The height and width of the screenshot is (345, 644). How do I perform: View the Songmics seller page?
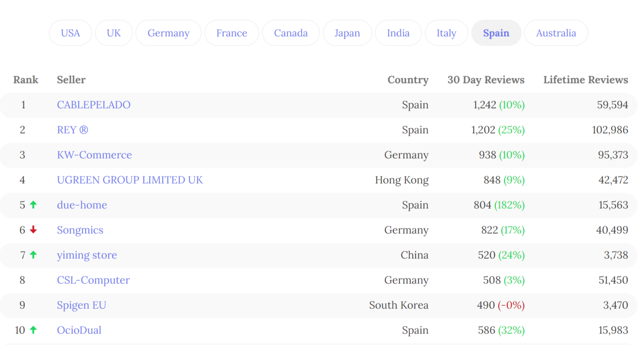click(80, 230)
